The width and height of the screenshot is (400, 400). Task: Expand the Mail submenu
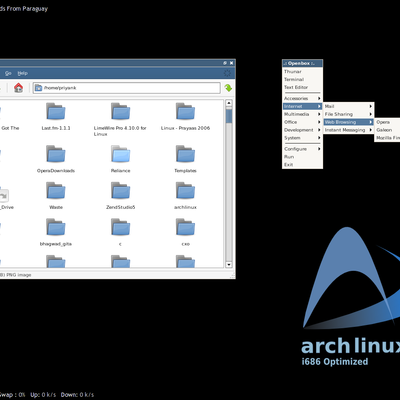[x=349, y=106]
